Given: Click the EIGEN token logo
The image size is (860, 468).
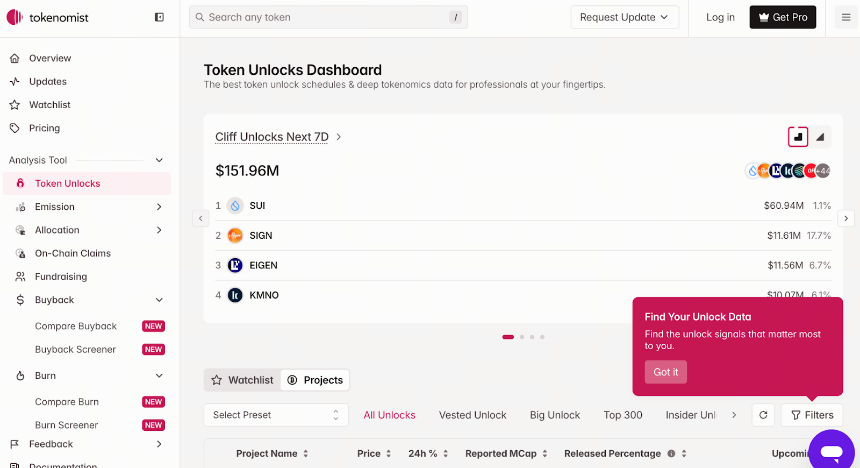Looking at the screenshot, I should click(235, 266).
